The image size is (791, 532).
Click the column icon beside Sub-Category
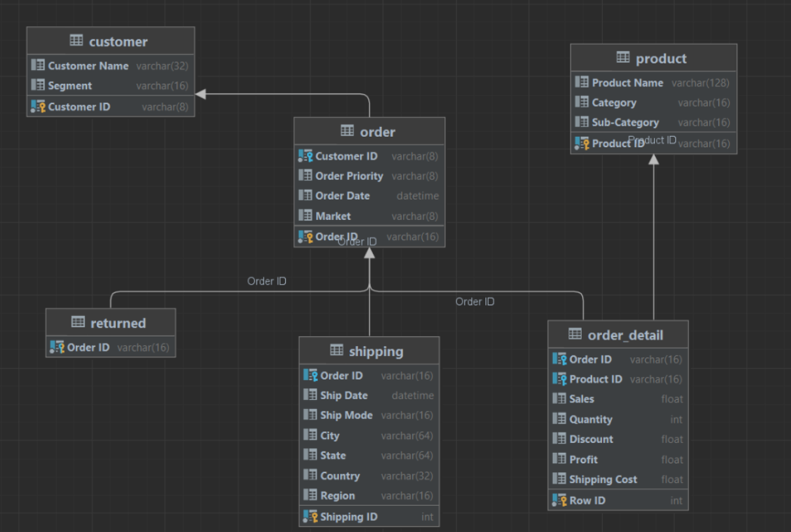[581, 122]
